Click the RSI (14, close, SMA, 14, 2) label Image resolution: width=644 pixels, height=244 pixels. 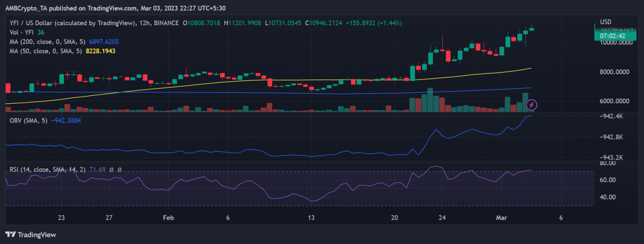click(x=47, y=170)
